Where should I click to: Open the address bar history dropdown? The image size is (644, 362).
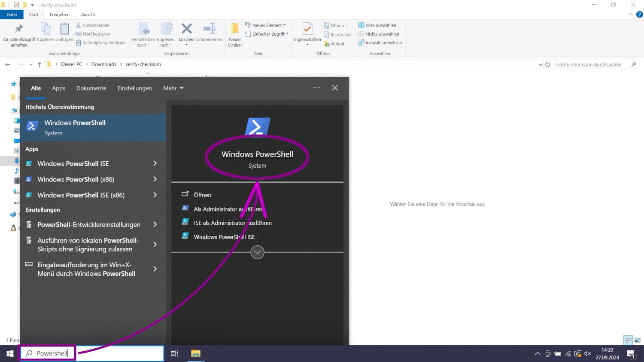540,64
